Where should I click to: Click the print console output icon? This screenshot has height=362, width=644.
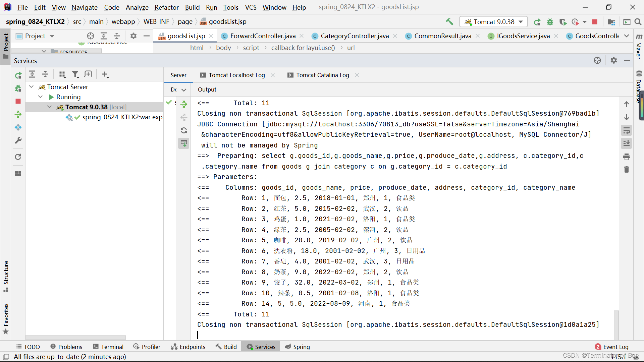point(626,157)
